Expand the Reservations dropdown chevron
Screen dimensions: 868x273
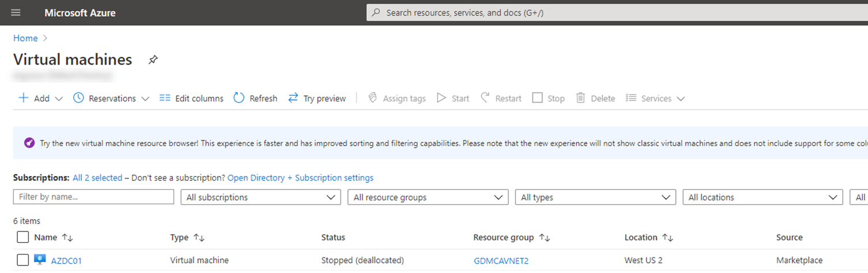click(x=145, y=99)
